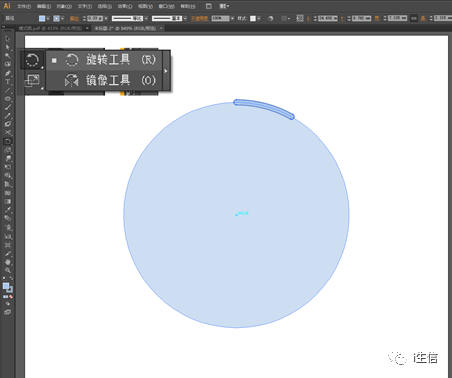Select the Slice tool

pos(8,254)
